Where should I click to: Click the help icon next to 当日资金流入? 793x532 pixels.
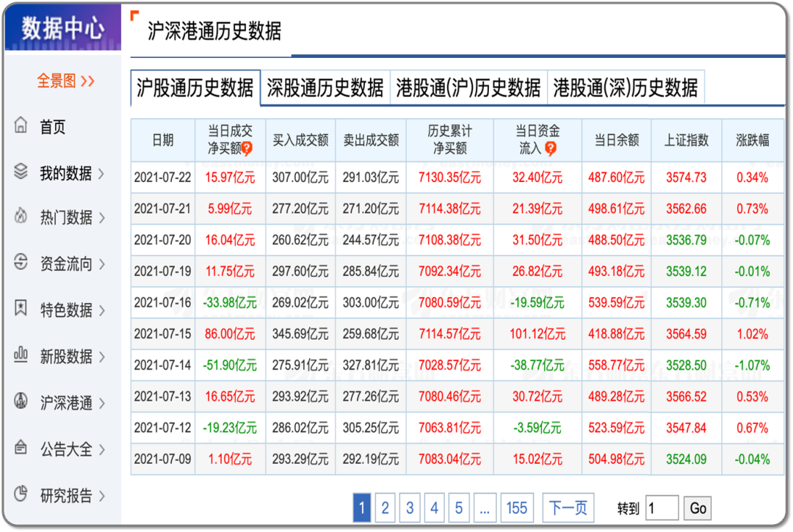[551, 148]
